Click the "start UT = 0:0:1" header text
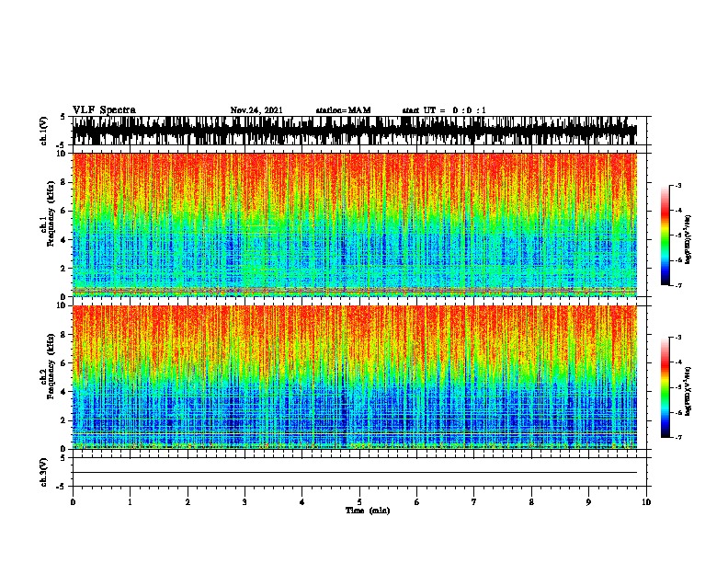The width and height of the screenshot is (728, 563). coord(444,110)
